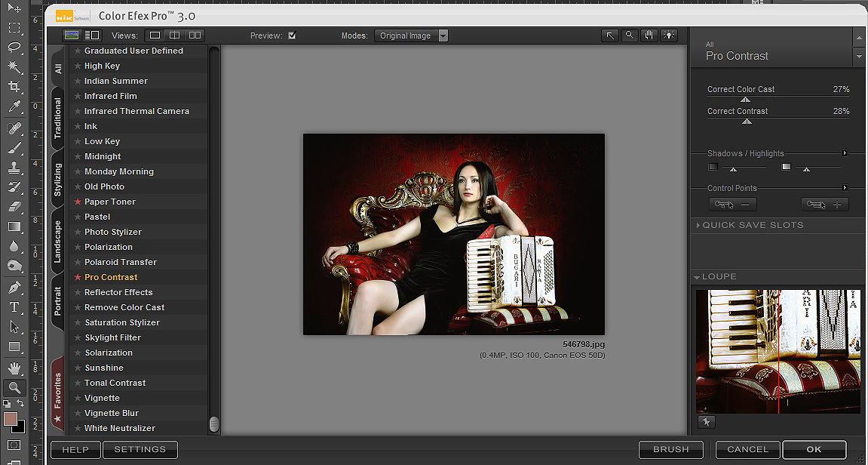Viewport: 868px width, 465px height.
Task: Expand the Shadows / Highlights section
Action: (845, 153)
